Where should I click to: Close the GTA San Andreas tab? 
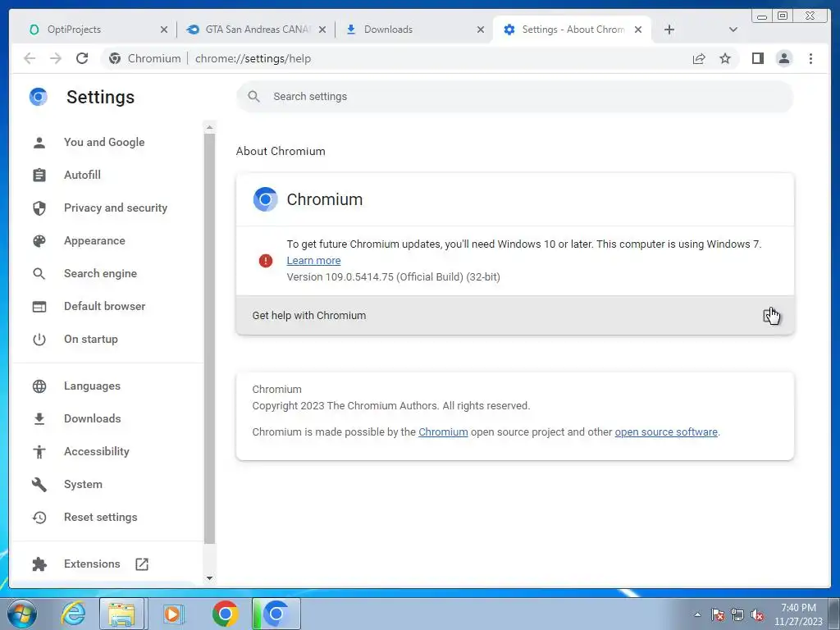click(x=322, y=30)
